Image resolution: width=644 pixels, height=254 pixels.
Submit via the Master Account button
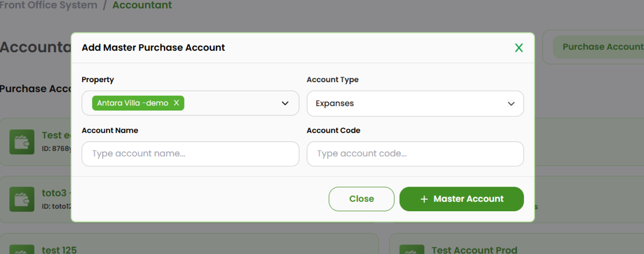[461, 199]
